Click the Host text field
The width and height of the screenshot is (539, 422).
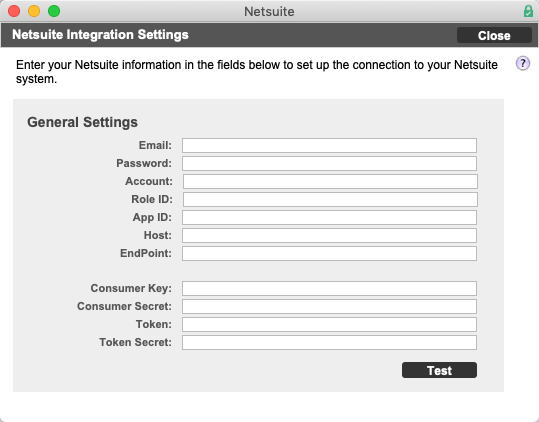pos(329,235)
